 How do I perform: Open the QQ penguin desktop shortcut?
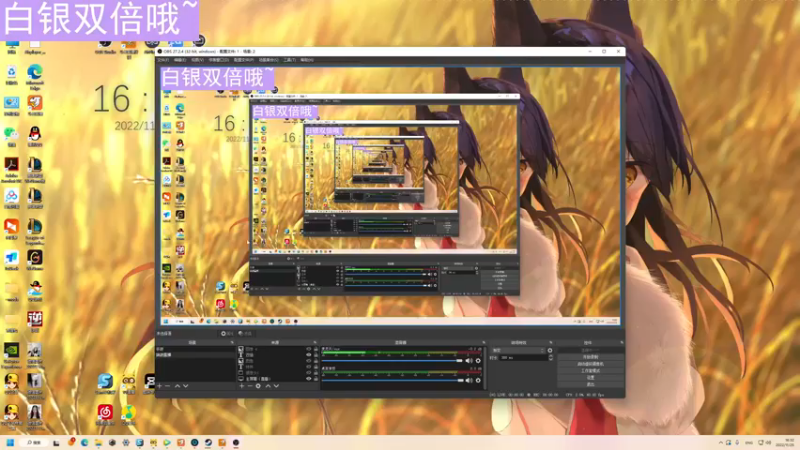tap(35, 136)
